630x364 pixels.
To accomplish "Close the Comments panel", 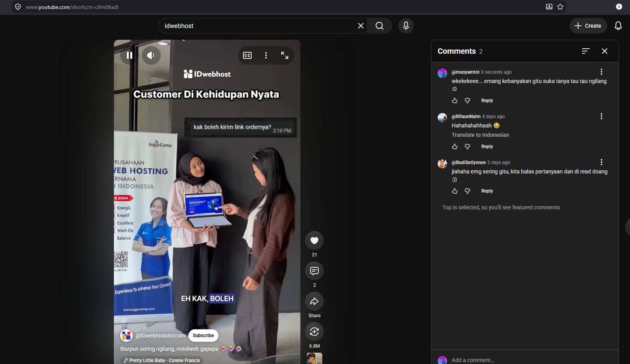I will pyautogui.click(x=605, y=51).
